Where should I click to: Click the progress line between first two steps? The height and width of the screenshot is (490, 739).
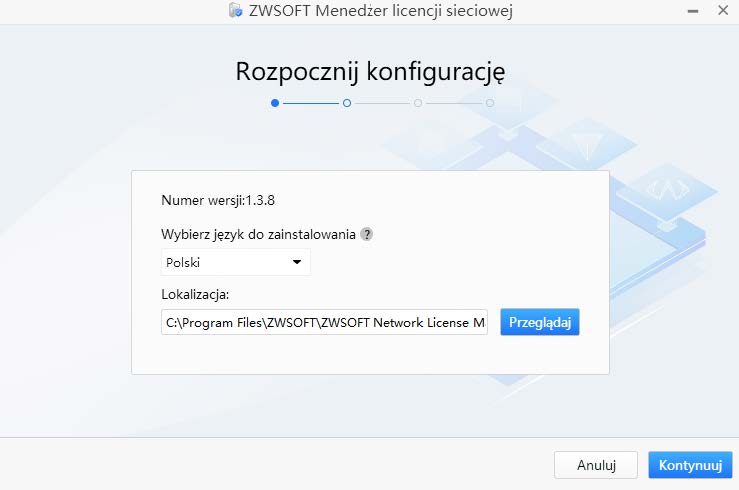pyautogui.click(x=310, y=102)
